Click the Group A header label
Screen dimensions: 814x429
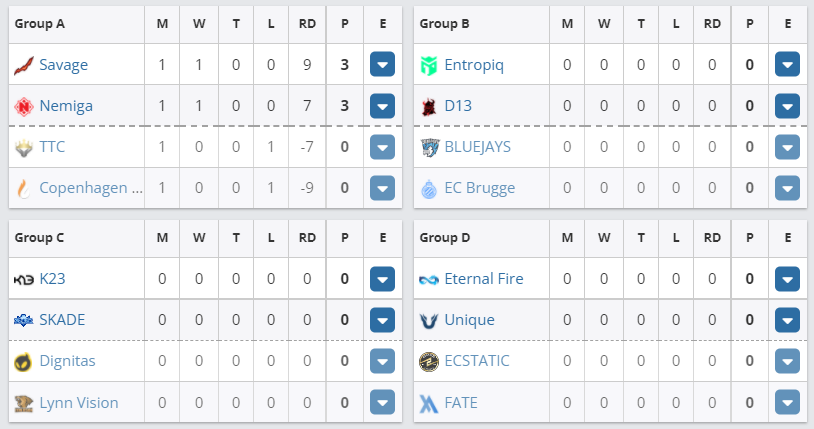39,23
